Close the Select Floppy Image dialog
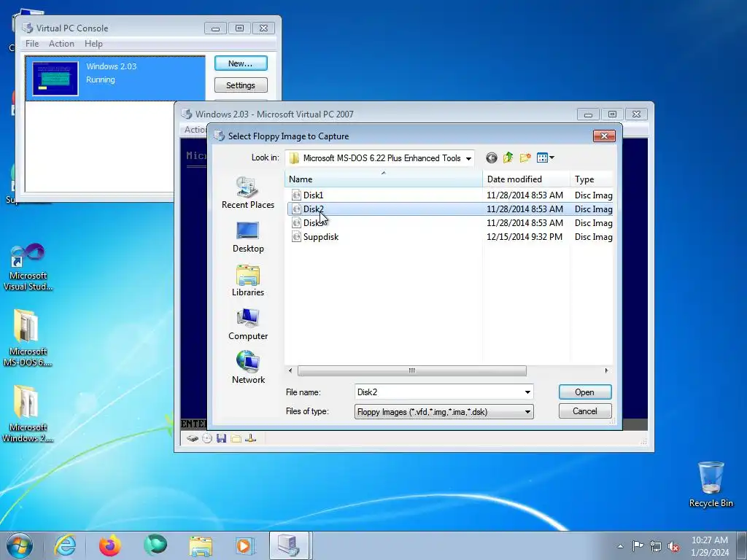This screenshot has height=560, width=747. (x=604, y=136)
